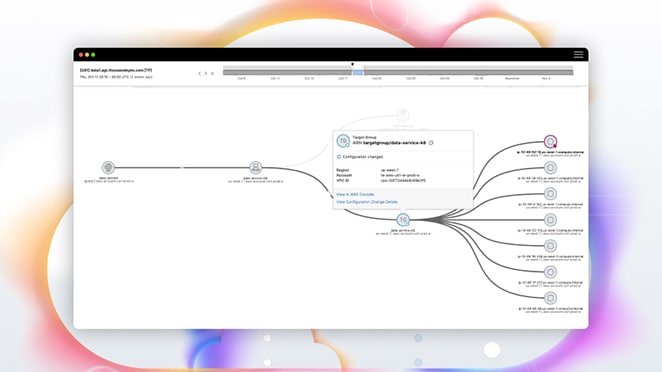Select the leftmost data service globe node
Screen dimensions: 662x372
(108, 168)
